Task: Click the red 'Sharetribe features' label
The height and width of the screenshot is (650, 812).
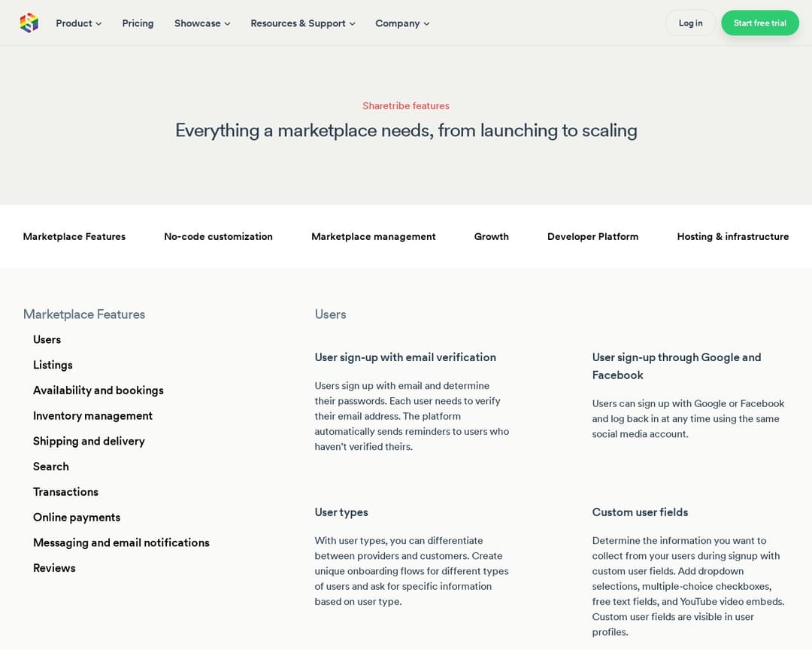Action: 406,106
